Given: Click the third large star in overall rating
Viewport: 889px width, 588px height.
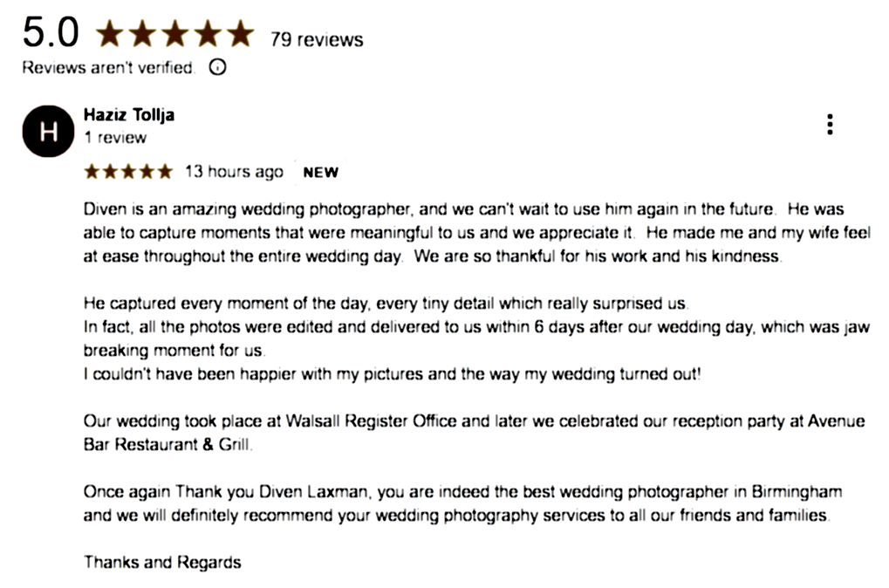Looking at the screenshot, I should [175, 33].
